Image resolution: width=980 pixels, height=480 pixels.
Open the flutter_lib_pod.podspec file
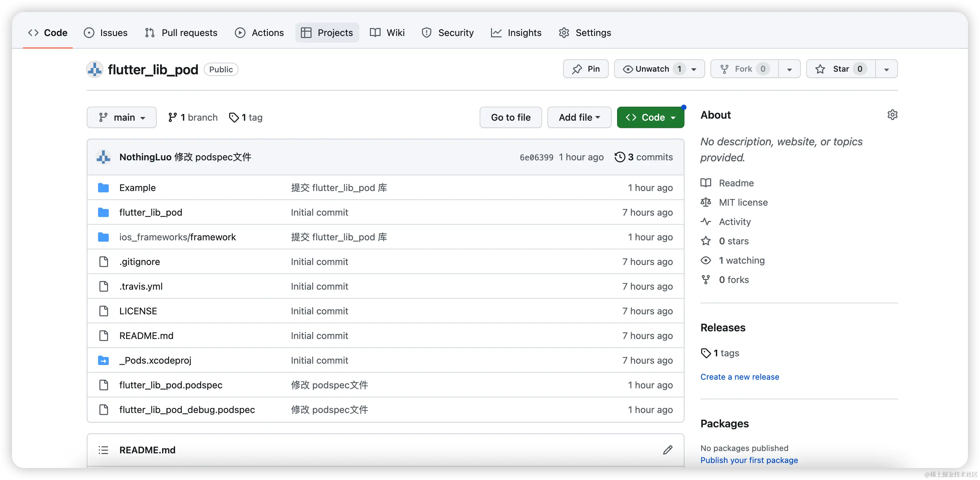pos(171,385)
